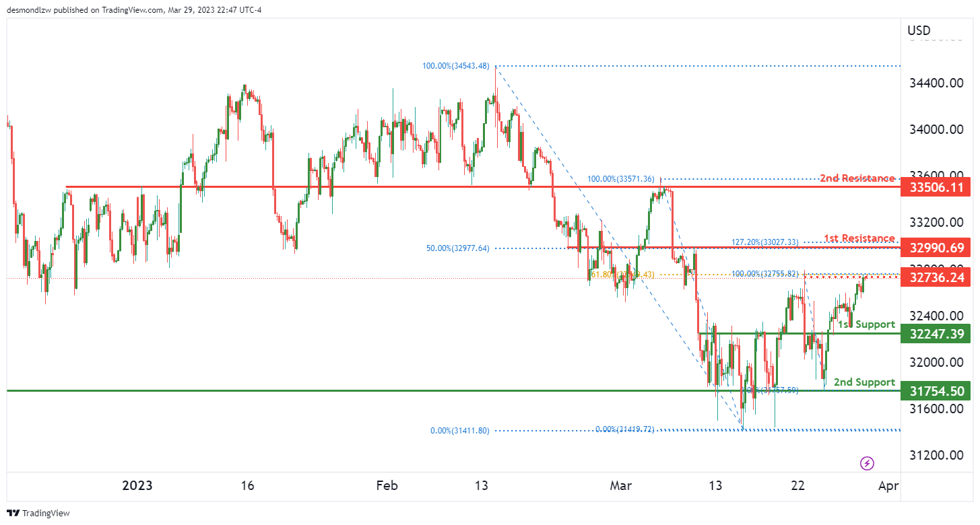Click the 2023 label on time axis
The image size is (980, 525).
(x=137, y=485)
